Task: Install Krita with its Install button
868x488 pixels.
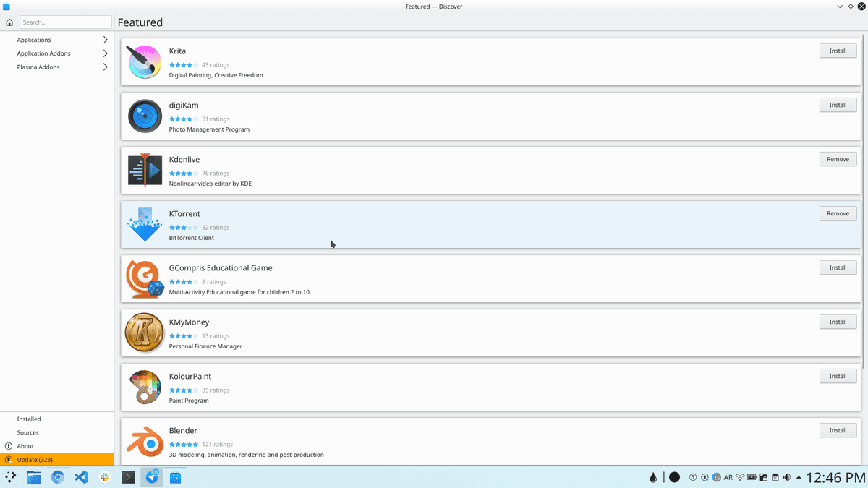Action: (x=838, y=51)
